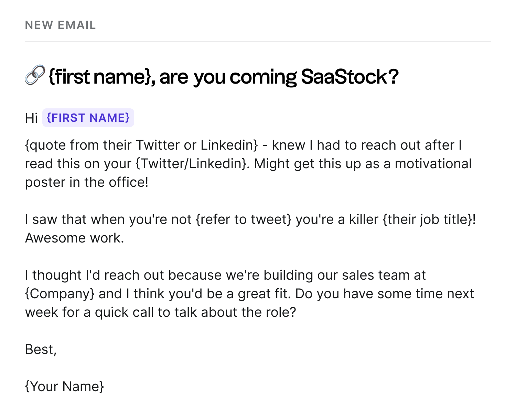Select the {Your Name} signature placeholder

pyautogui.click(x=65, y=387)
